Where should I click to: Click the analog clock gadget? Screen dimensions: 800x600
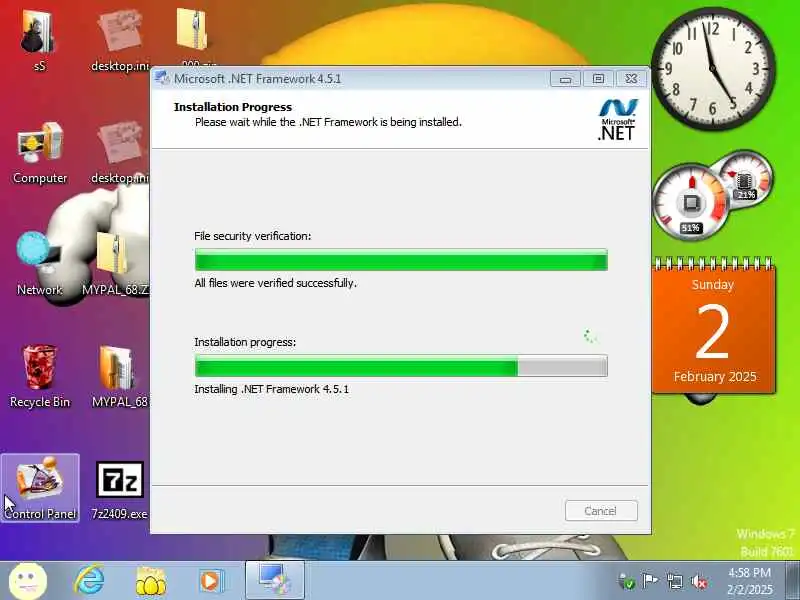(713, 69)
